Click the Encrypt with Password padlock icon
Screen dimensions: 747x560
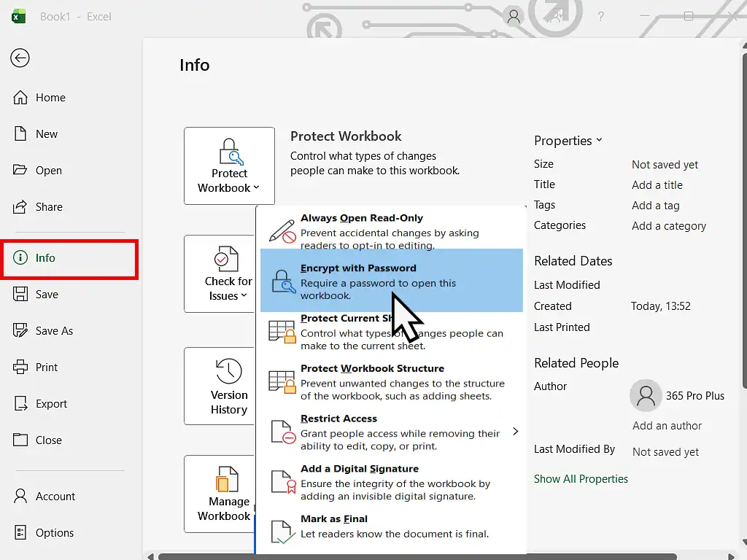282,281
